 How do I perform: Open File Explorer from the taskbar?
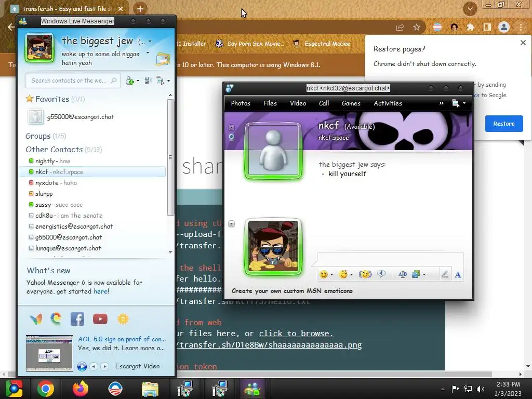click(x=150, y=389)
